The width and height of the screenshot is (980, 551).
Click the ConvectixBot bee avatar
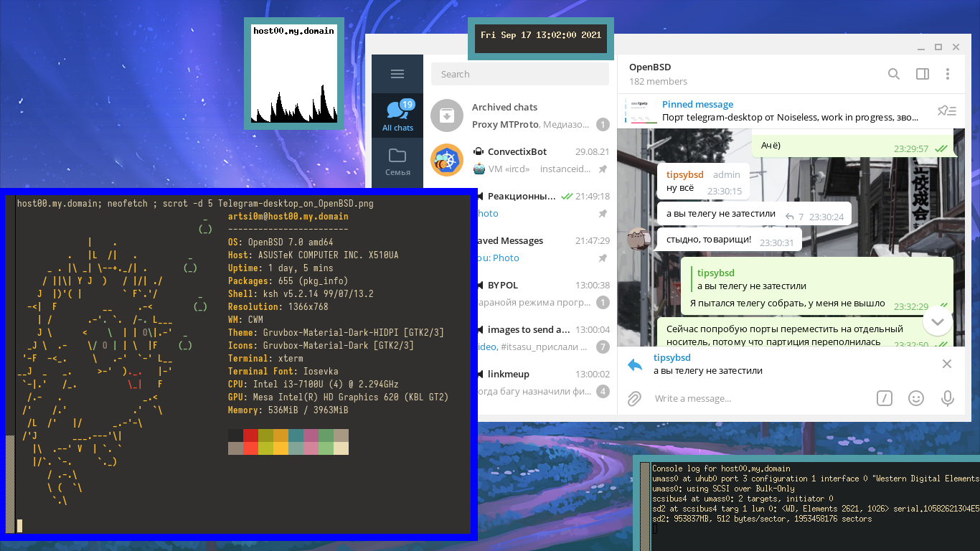(x=447, y=160)
